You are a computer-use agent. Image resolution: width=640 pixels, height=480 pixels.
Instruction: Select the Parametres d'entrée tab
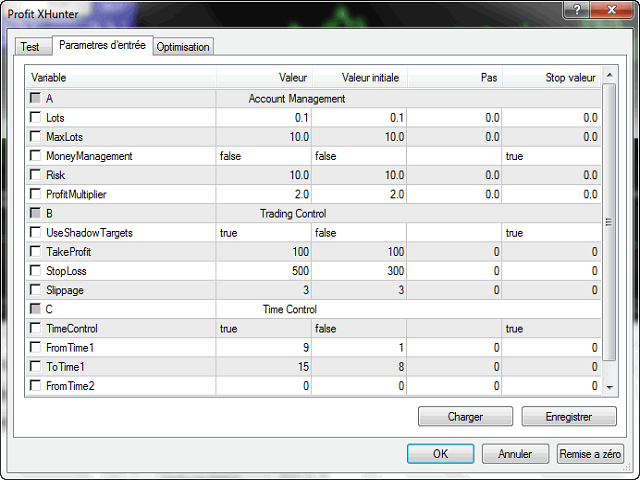(102, 45)
